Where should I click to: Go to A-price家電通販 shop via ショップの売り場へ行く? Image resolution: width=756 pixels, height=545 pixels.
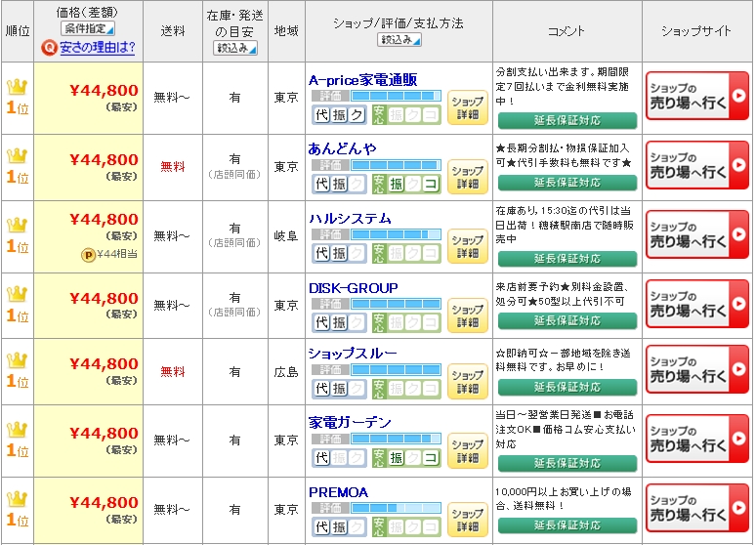click(697, 96)
